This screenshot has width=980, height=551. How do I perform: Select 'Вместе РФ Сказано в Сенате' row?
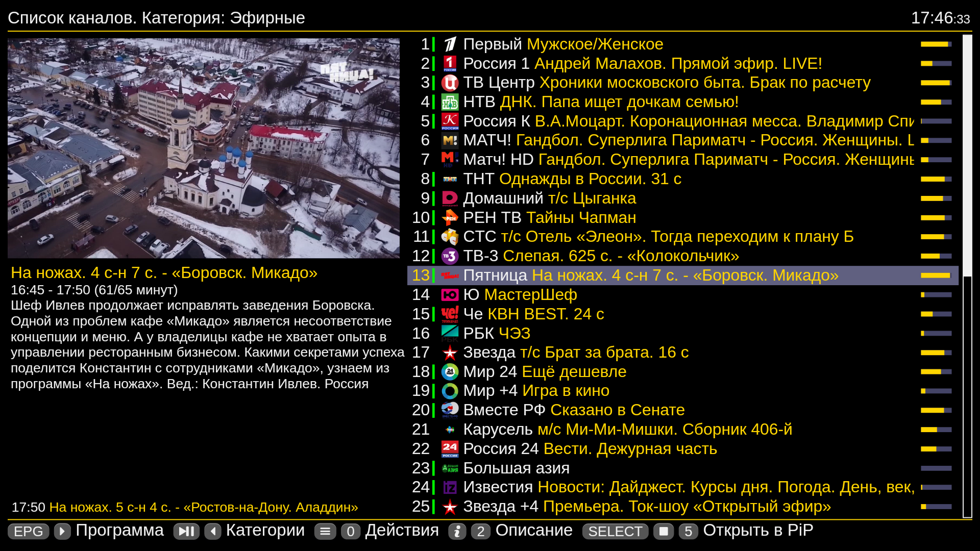click(683, 410)
